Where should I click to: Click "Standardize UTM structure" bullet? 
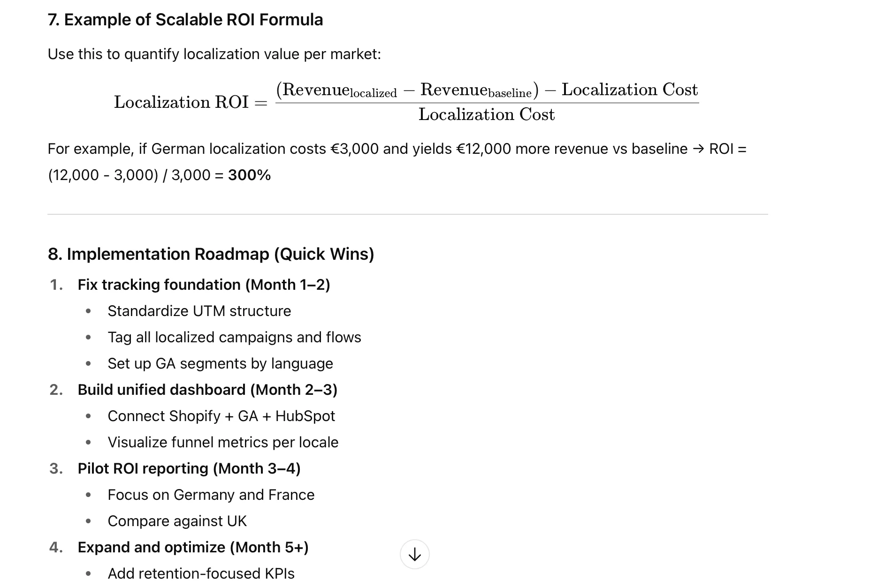tap(199, 311)
